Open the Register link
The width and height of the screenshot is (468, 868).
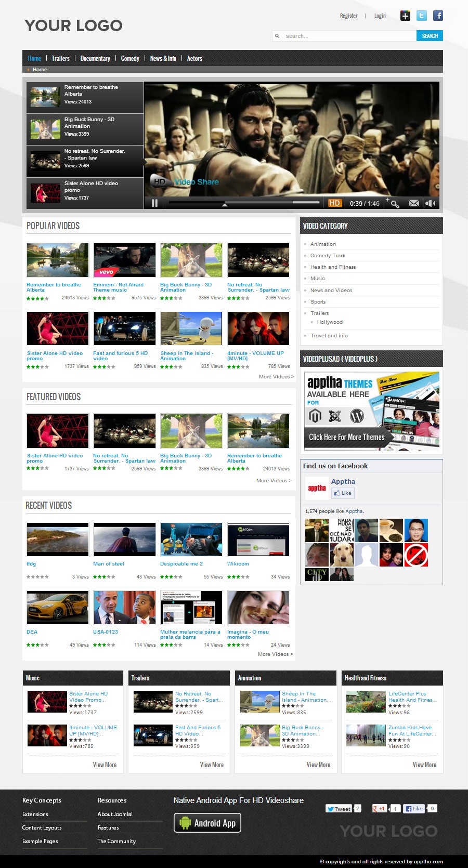348,16
